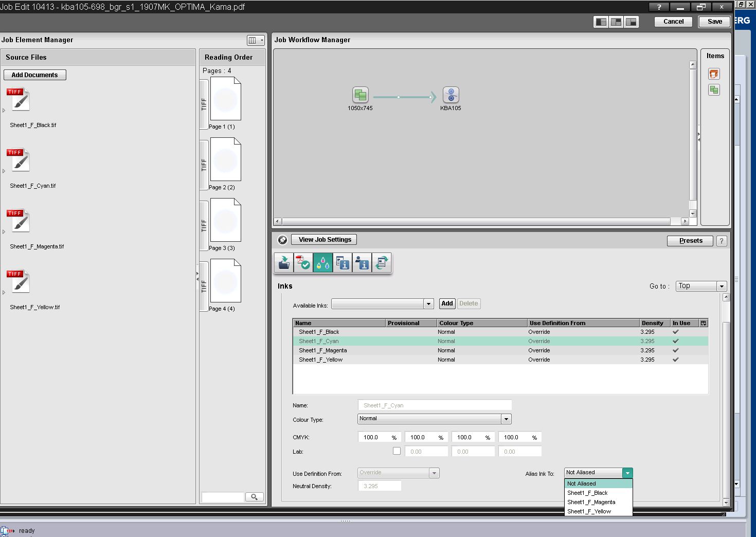Choose Sheet1_F_Yellow in the alias list
The width and height of the screenshot is (756, 537).
click(599, 511)
